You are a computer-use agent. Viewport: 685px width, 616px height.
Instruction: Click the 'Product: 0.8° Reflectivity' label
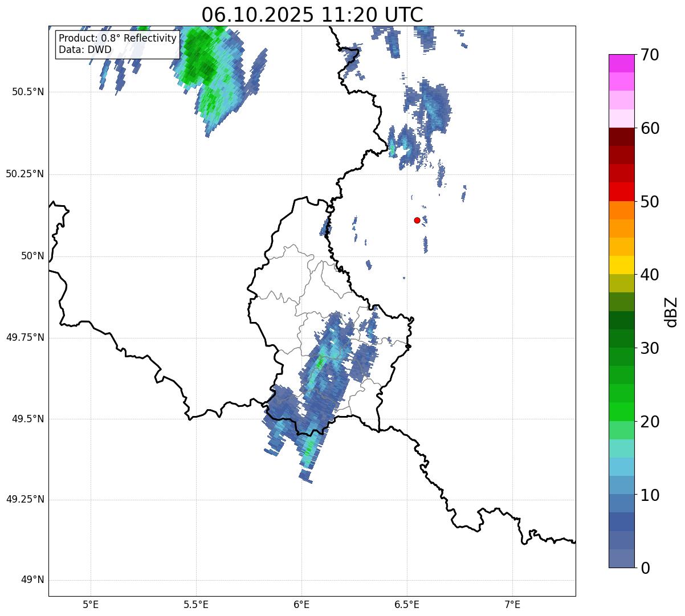click(118, 38)
